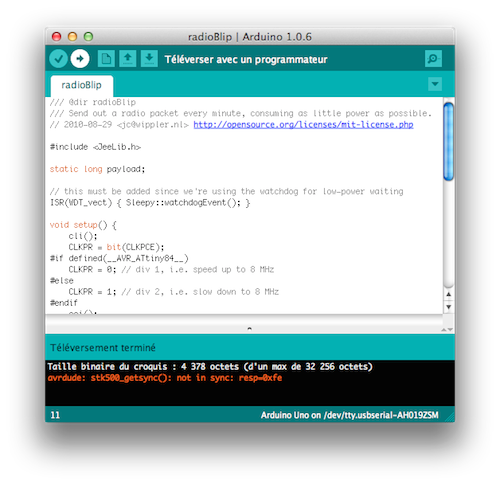The height and width of the screenshot is (485, 500).
Task: Click the '/// @dir radioBlip' comment line
Action: (x=93, y=102)
